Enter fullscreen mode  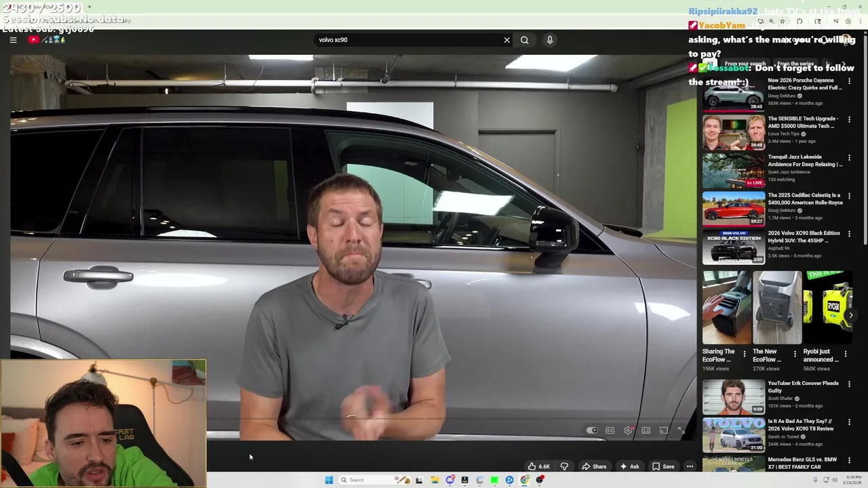(x=681, y=430)
